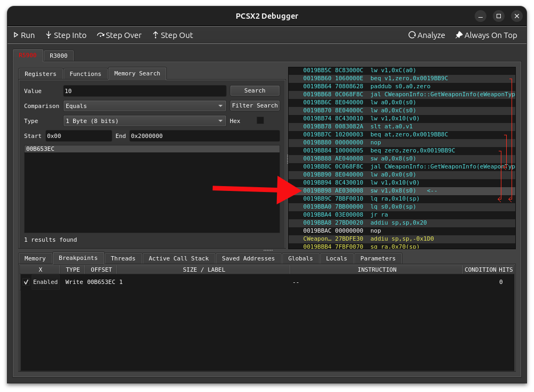Select line 0019BB80 nop

401,142
